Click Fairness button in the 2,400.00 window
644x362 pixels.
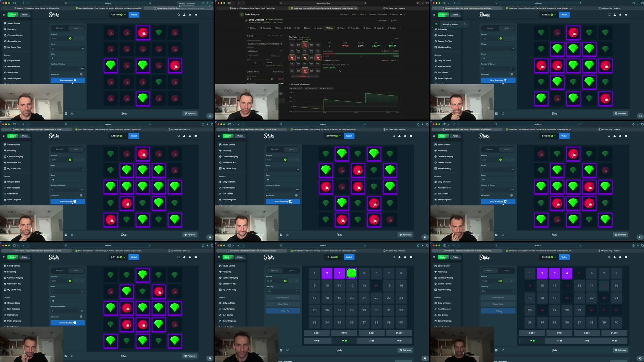pos(620,235)
